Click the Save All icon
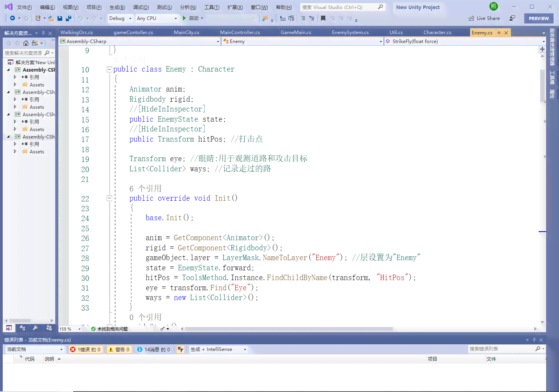 point(69,18)
